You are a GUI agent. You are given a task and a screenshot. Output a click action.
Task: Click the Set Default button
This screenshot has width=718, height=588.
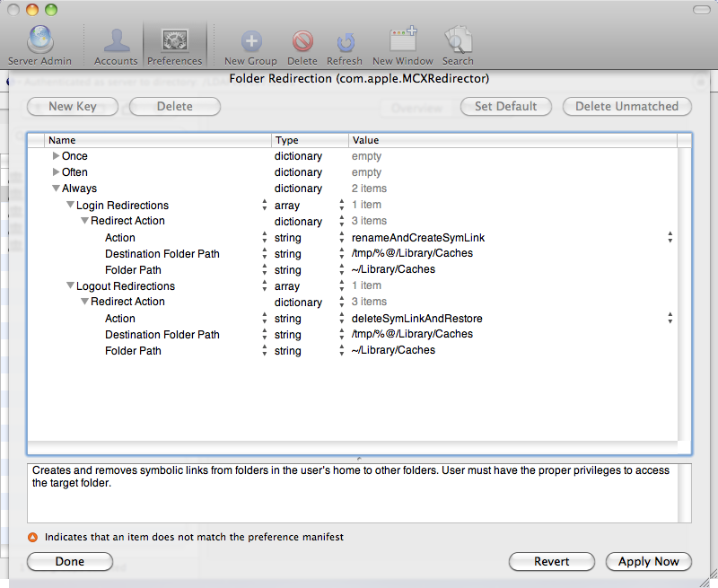(506, 106)
